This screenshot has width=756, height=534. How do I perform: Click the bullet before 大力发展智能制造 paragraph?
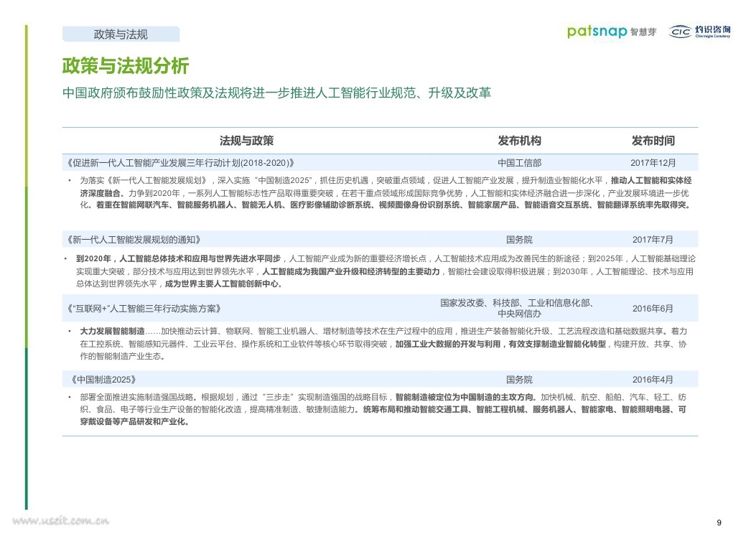(x=67, y=331)
